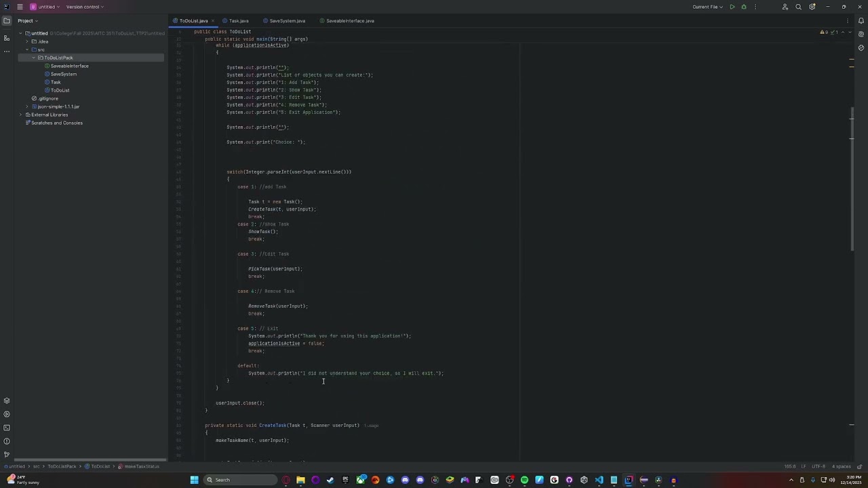Select Scratches and Consoles node
The width and height of the screenshot is (868, 488).
[54, 123]
